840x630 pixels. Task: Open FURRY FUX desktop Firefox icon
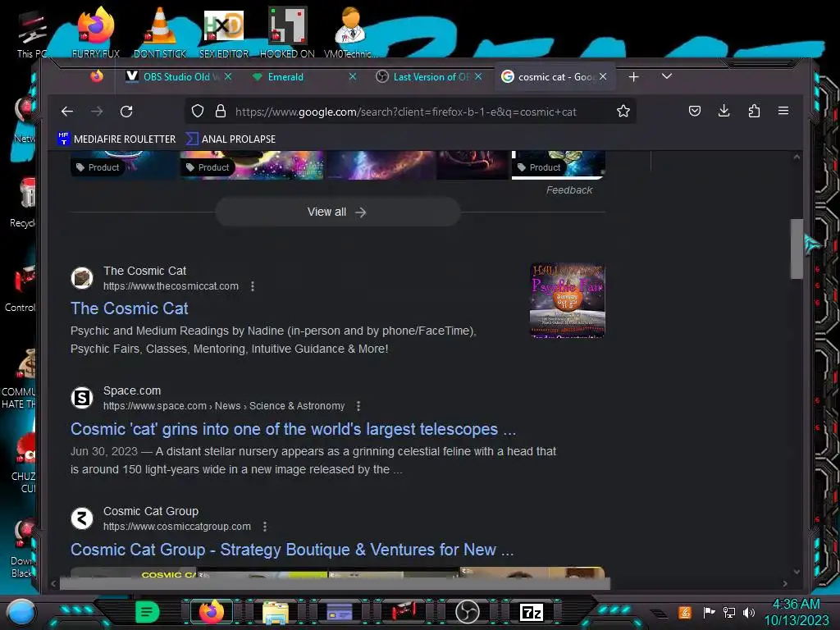tap(96, 32)
